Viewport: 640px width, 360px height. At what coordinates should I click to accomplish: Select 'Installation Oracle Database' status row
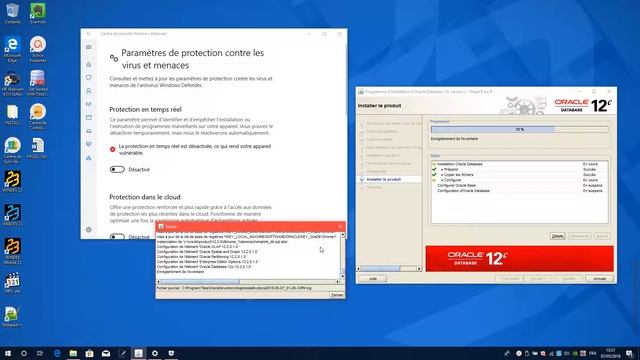click(519, 164)
